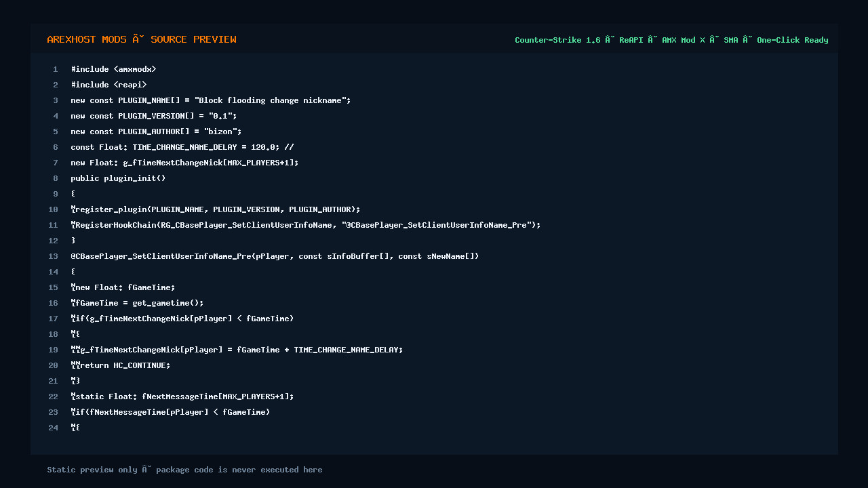Click the PLUGIN_AUTHOR "bizon" line
This screenshot has width=868, height=488.
pyautogui.click(x=156, y=131)
